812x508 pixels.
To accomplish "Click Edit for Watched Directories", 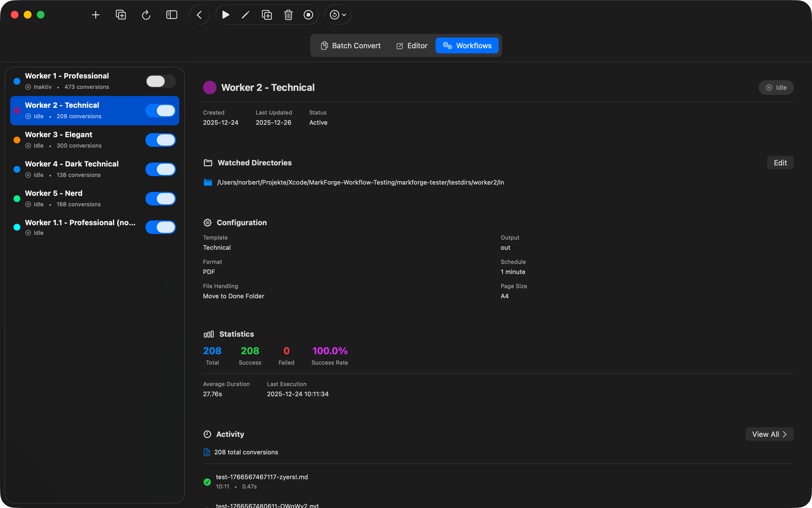I will pos(780,163).
